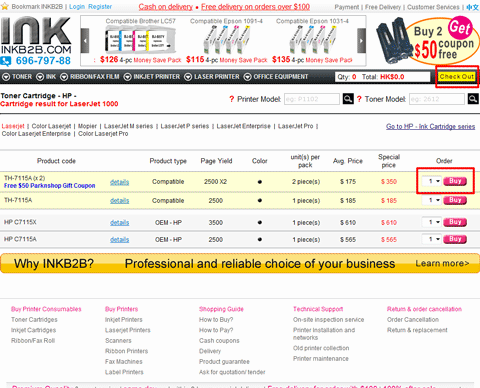The image size is (480, 388).
Task: Open Inkjet Printers footer link
Action: coord(124,320)
